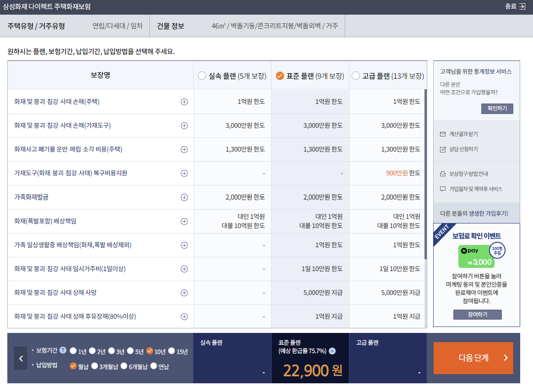Click the left arrow back button
The height and width of the screenshot is (392, 533).
tap(21, 359)
